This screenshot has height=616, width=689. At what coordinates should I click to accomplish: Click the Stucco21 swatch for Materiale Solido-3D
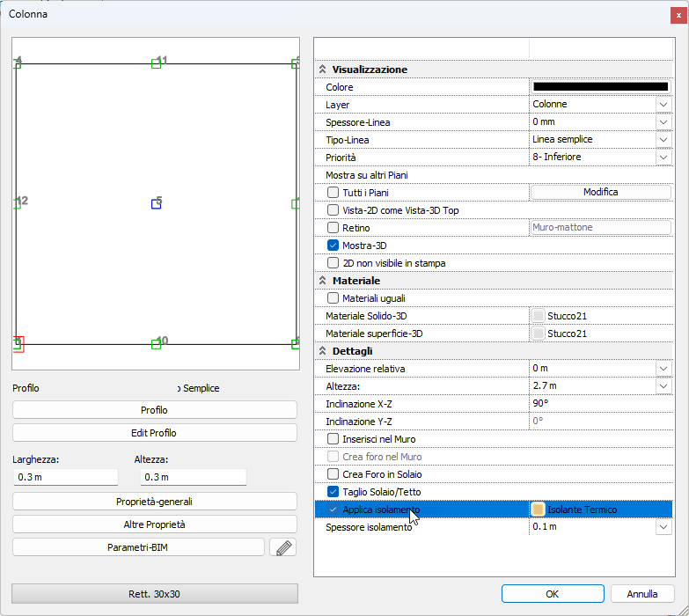[538, 316]
